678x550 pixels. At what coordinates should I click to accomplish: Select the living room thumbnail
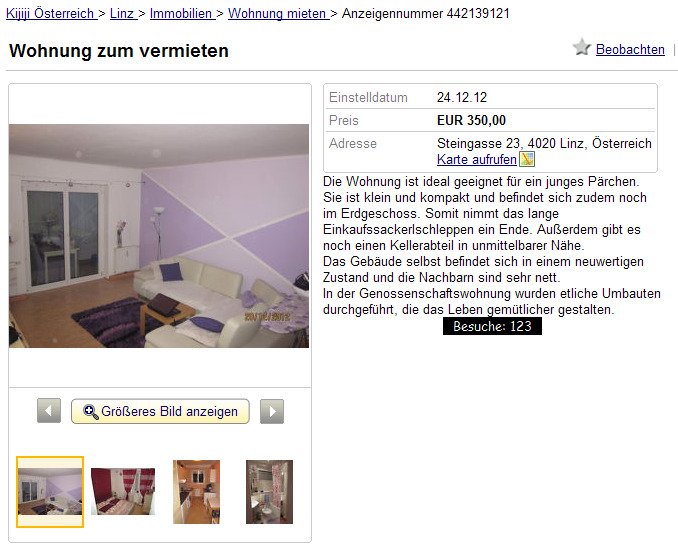pyautogui.click(x=50, y=492)
